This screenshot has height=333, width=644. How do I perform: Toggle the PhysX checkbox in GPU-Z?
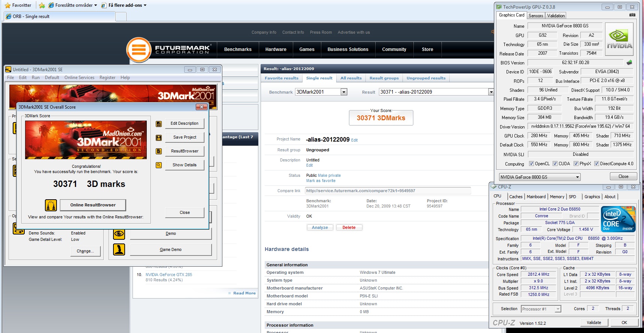[x=576, y=164]
